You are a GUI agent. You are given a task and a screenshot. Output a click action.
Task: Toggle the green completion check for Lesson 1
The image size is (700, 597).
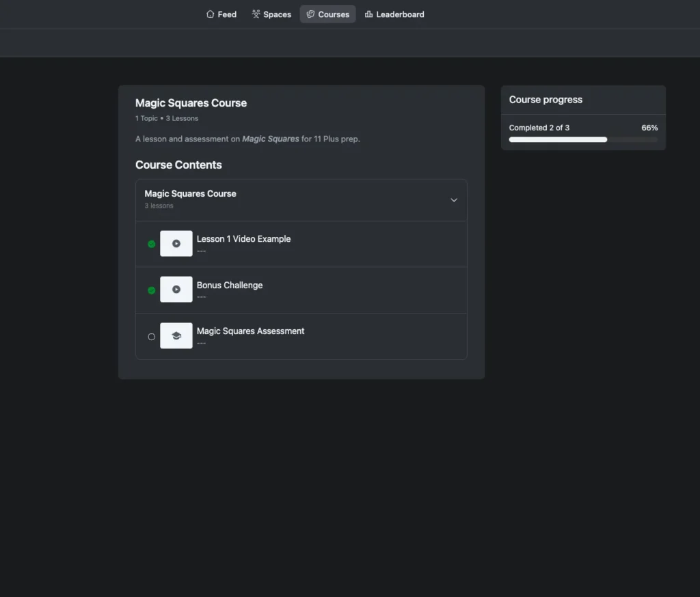coord(152,244)
